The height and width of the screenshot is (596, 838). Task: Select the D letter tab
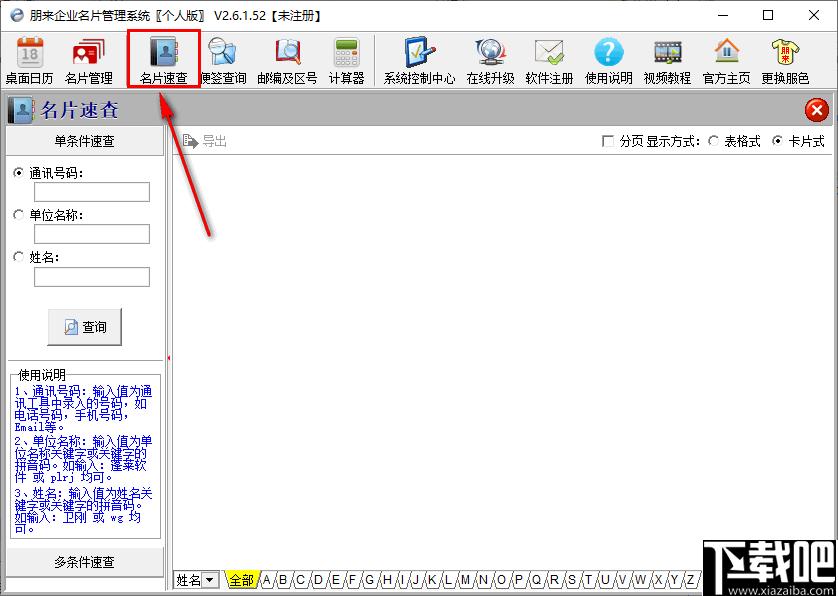pos(319,579)
